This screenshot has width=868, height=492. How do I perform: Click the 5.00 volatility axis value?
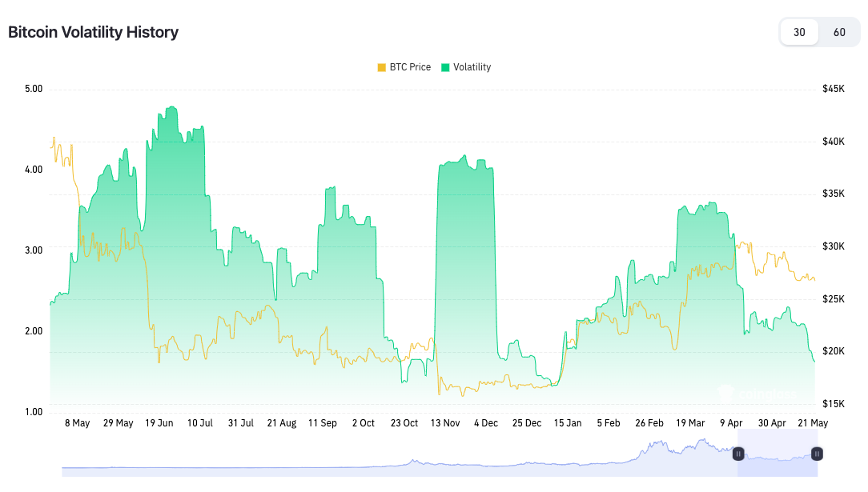coord(33,89)
